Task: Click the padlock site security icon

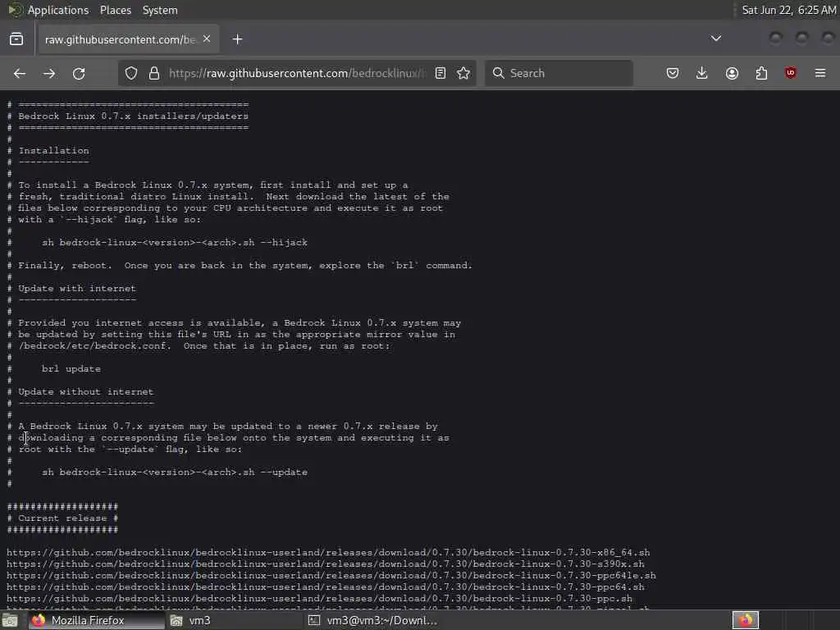Action: pos(154,73)
